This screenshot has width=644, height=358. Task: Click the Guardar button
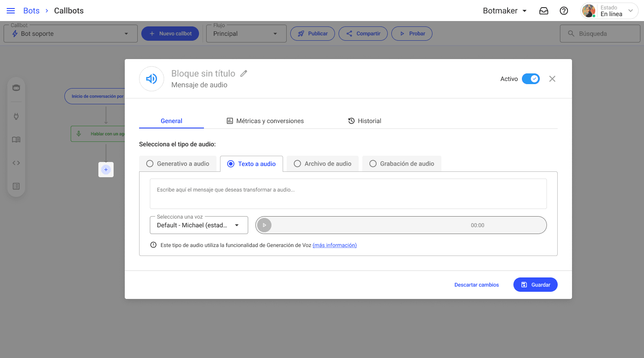535,285
